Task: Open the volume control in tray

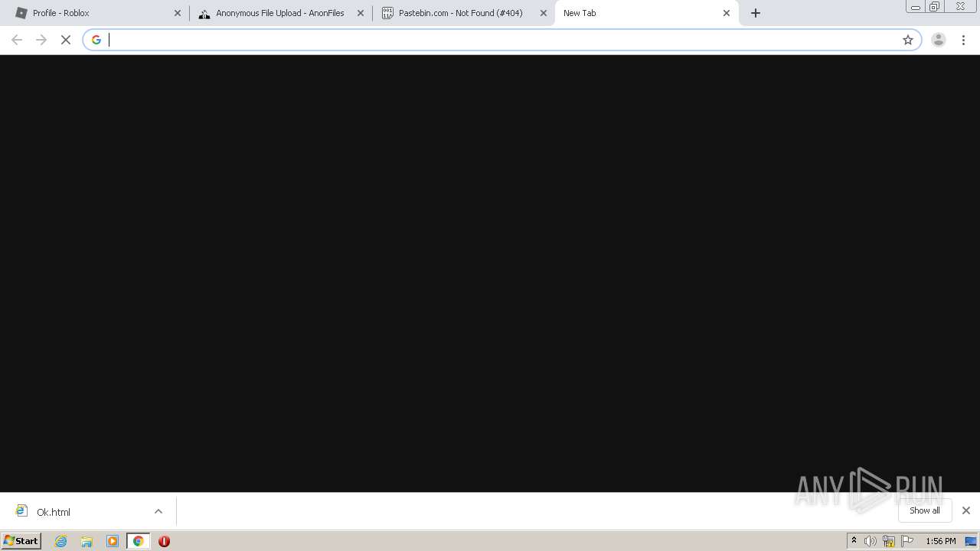Action: 871,541
